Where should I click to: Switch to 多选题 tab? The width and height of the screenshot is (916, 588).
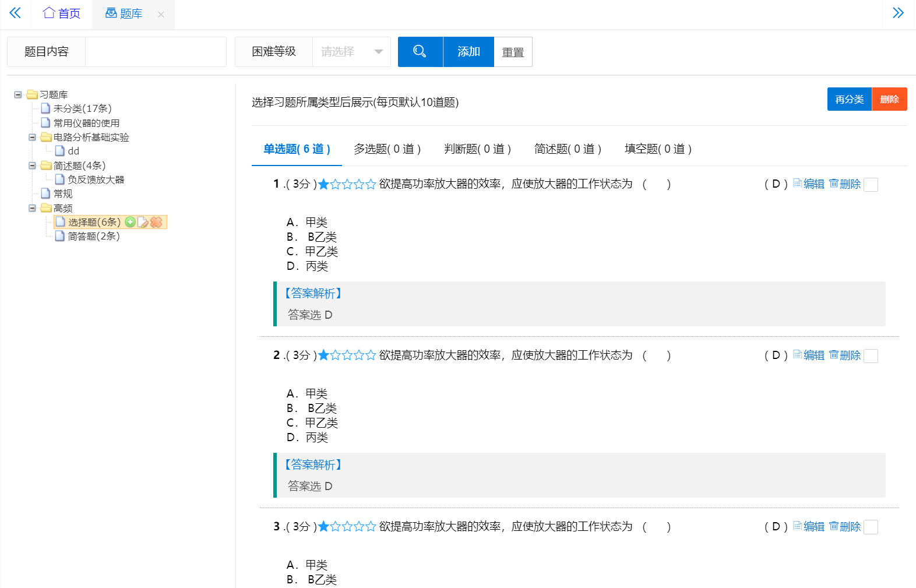(387, 149)
